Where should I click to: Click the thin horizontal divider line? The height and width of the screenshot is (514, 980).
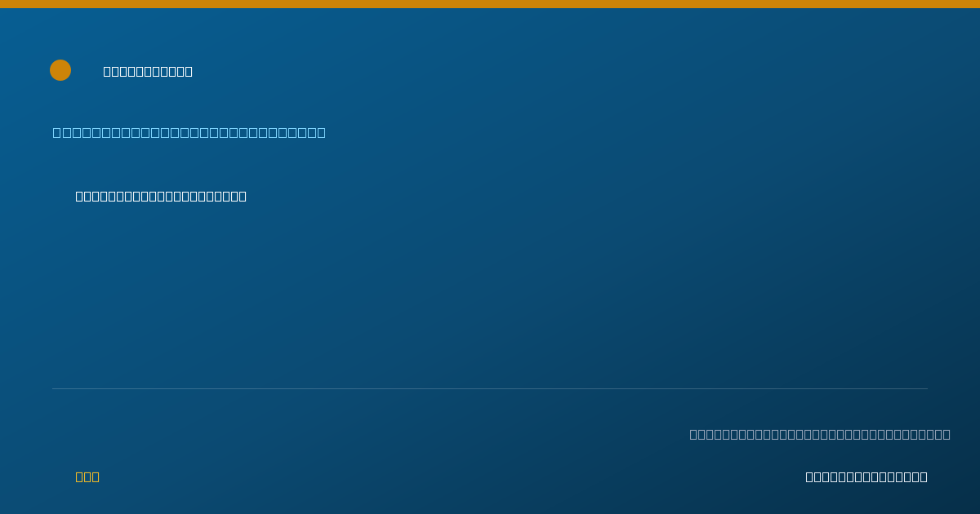coord(490,388)
